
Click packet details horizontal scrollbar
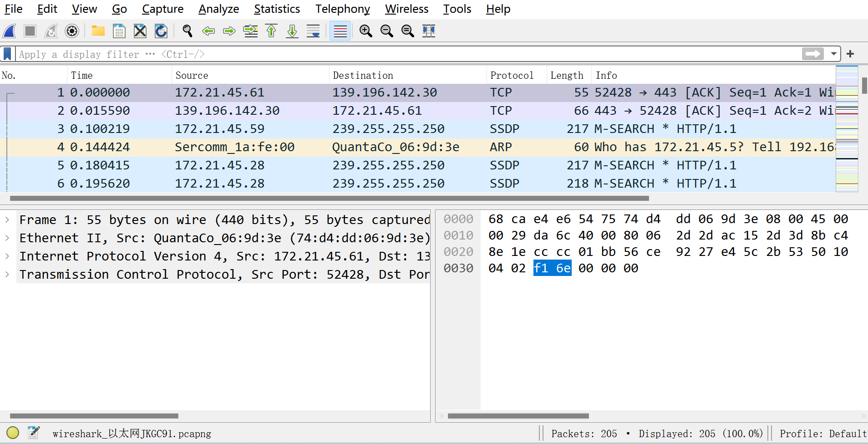click(94, 416)
